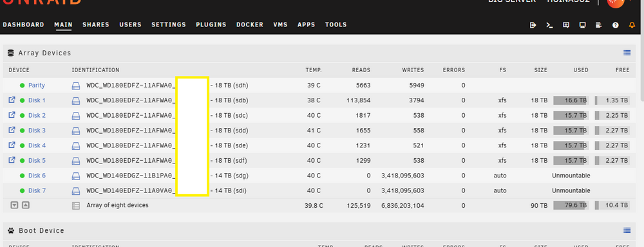Image resolution: width=644 pixels, height=247 pixels.
Task: Open the Disk 5 settings link
Action: pyautogui.click(x=37, y=160)
